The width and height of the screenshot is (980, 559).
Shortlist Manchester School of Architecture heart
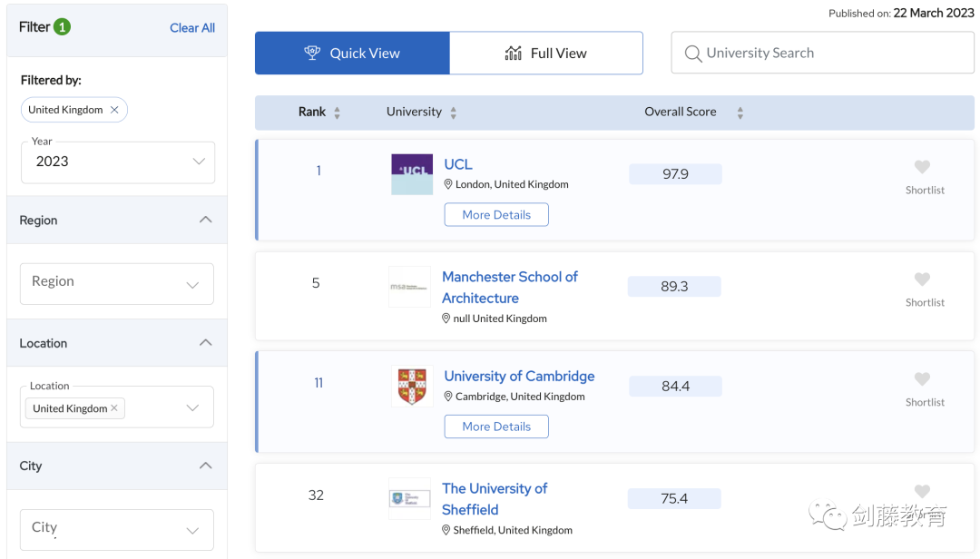coord(922,279)
